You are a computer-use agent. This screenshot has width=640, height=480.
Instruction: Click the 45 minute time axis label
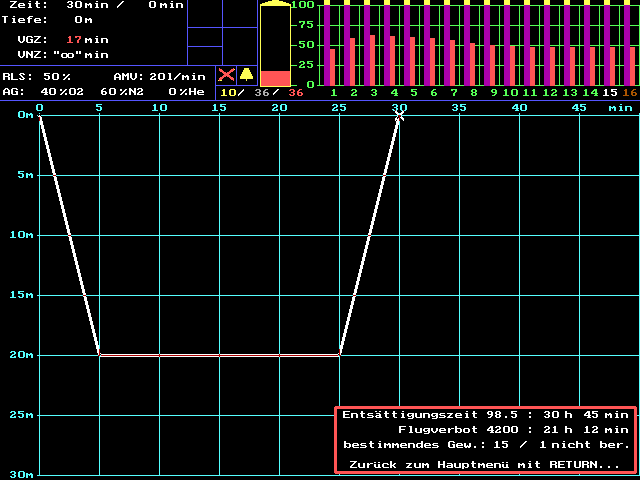tap(579, 106)
